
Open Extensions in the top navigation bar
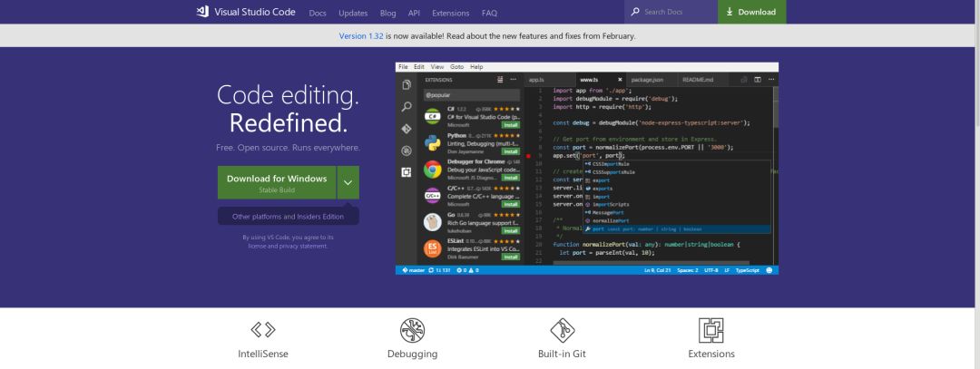coord(451,13)
